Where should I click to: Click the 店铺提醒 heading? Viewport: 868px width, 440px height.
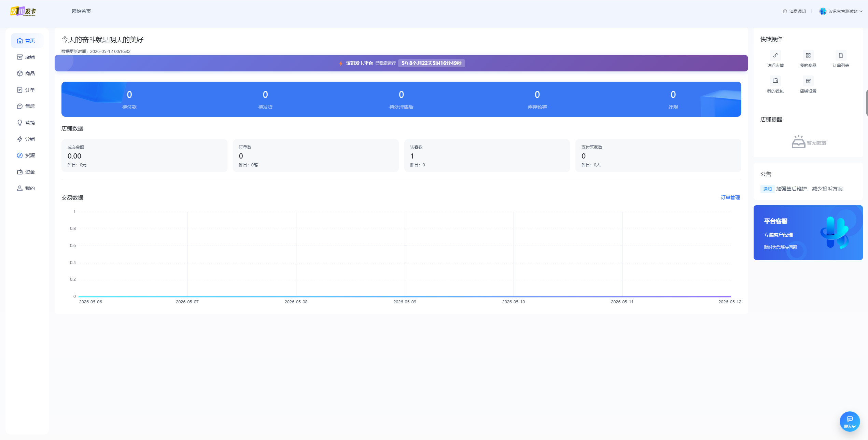click(x=771, y=120)
